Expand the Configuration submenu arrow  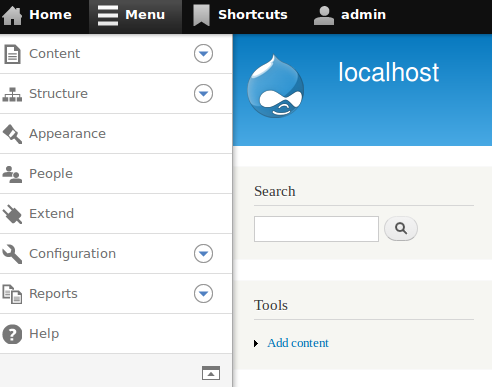203,253
